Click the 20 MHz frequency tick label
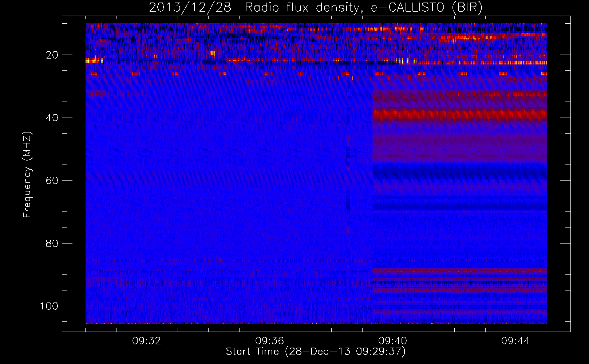 52,55
